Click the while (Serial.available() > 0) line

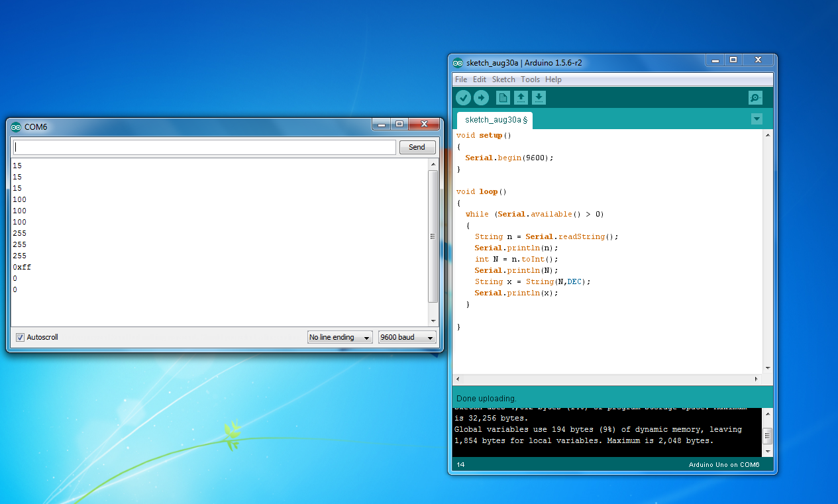click(x=535, y=214)
